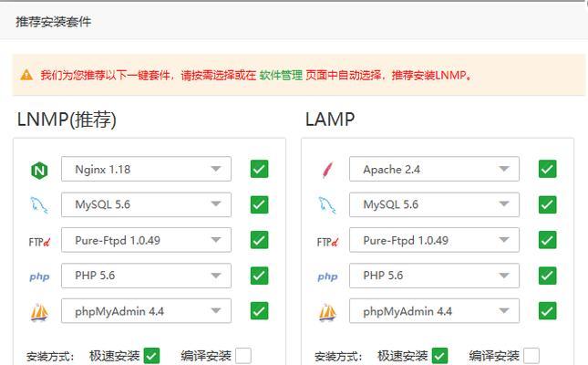
Task: Click the MySQL dolphin icon in LNMP
Action: [39, 205]
